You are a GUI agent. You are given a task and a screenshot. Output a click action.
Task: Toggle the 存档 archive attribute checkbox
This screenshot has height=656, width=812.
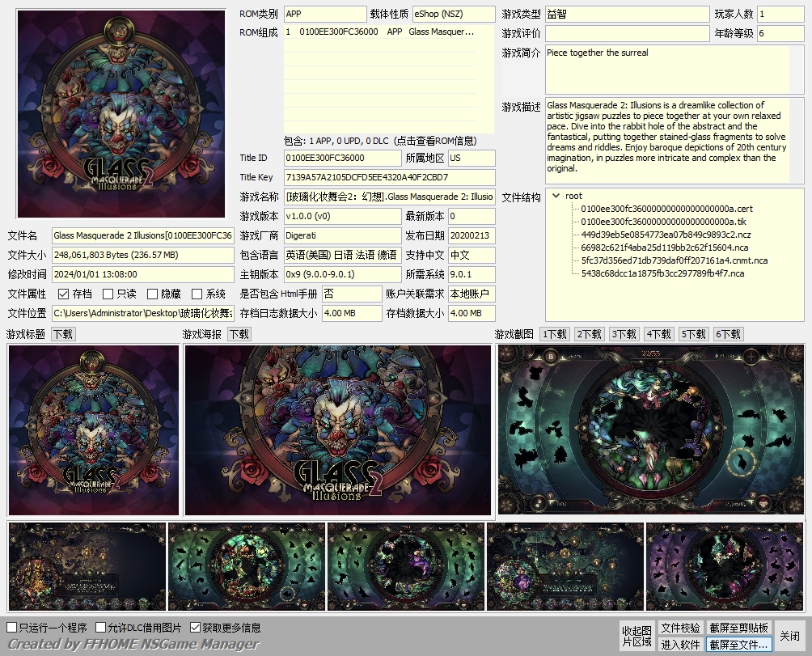tap(64, 294)
